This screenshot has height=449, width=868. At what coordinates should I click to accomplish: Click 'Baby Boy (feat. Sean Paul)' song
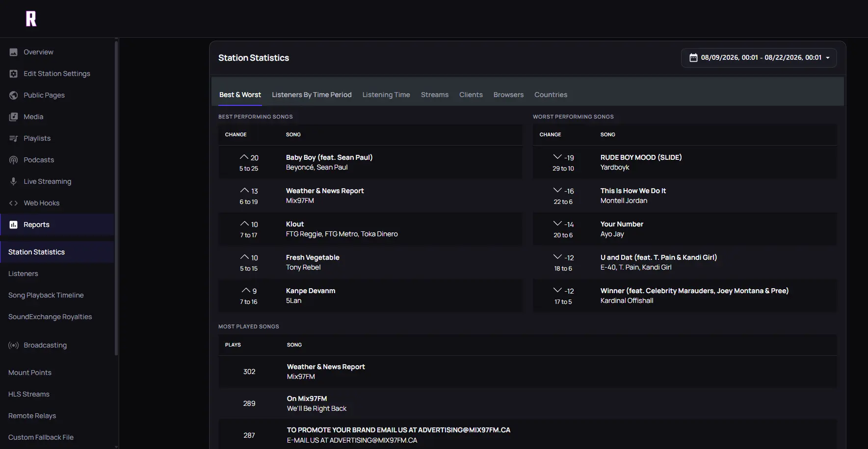(329, 157)
